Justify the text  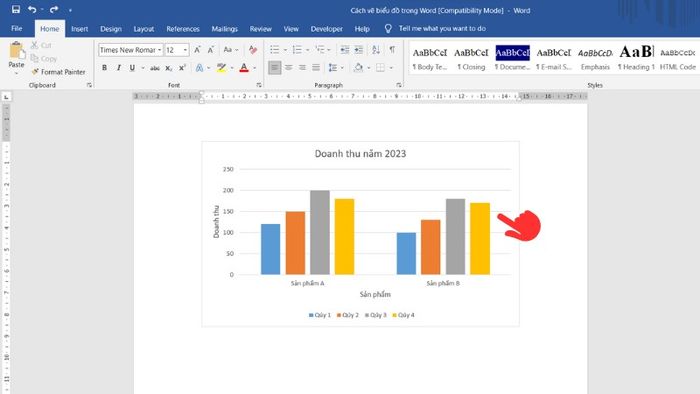pos(316,68)
